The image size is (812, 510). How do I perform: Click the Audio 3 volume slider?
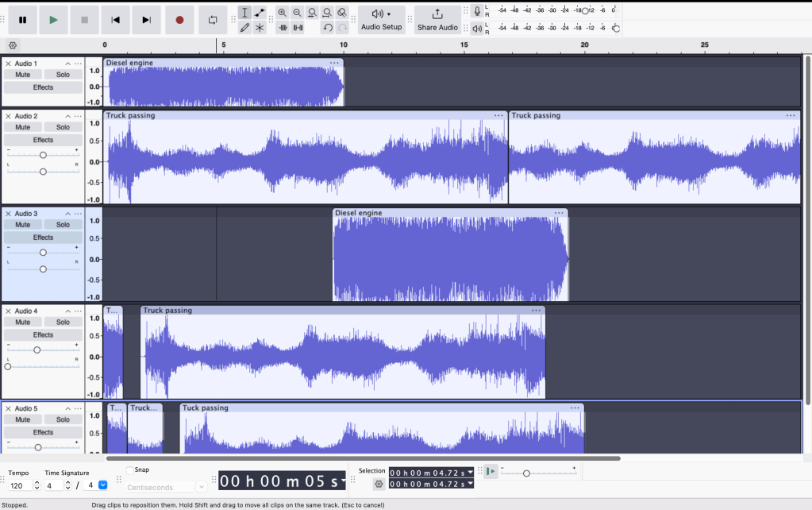tap(43, 253)
